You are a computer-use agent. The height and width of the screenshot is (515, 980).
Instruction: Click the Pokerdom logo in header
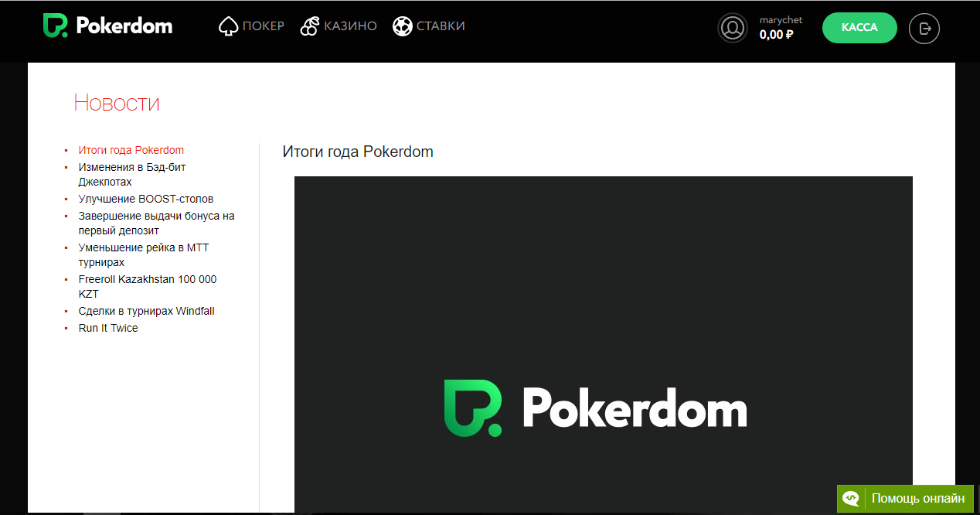[x=107, y=26]
